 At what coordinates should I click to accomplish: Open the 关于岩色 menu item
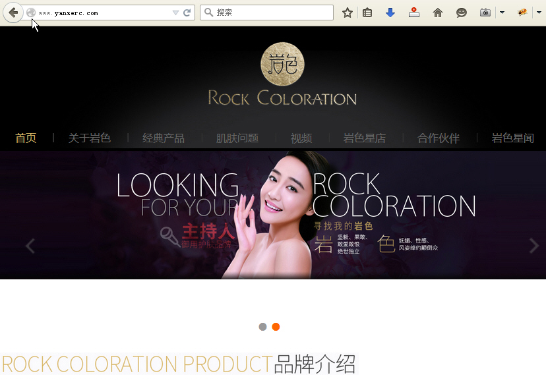pyautogui.click(x=90, y=138)
